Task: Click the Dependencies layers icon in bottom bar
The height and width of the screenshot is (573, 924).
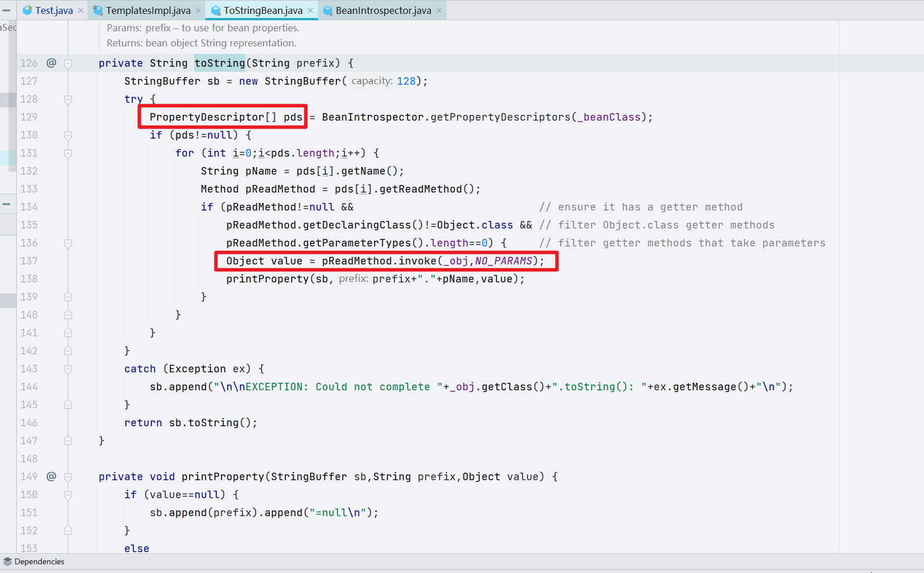Action: pos(8,561)
